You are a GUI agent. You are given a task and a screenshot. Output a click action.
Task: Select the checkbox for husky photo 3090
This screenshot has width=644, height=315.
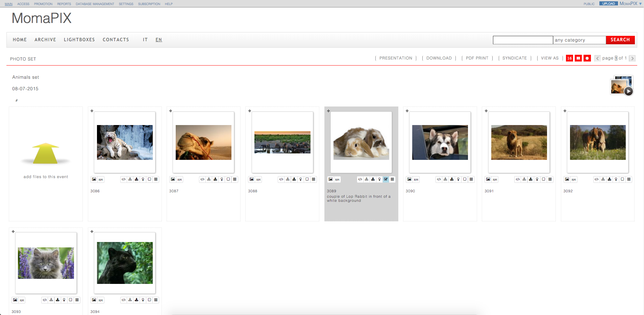tap(465, 179)
